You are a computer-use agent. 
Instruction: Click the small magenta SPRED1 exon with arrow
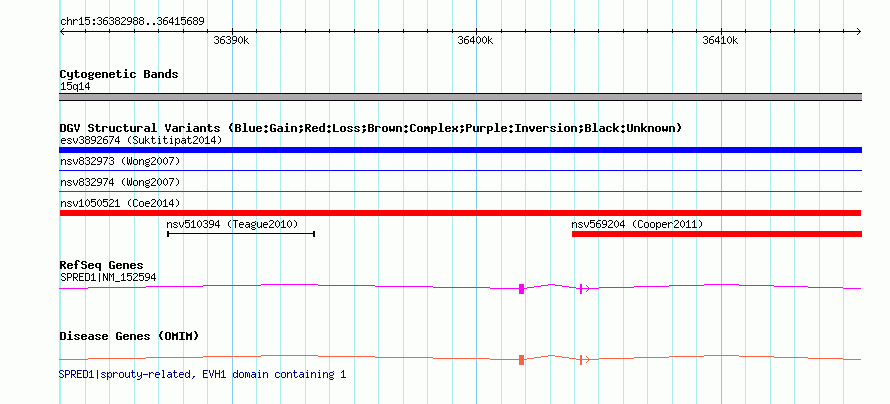pos(584,289)
